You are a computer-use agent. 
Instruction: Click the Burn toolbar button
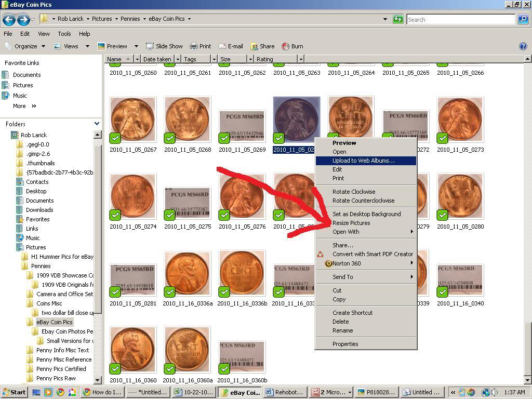click(292, 46)
